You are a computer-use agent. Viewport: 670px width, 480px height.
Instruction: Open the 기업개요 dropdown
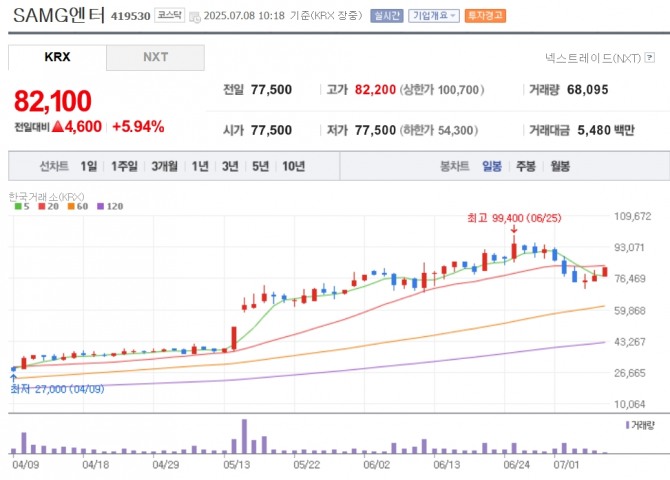pos(434,16)
